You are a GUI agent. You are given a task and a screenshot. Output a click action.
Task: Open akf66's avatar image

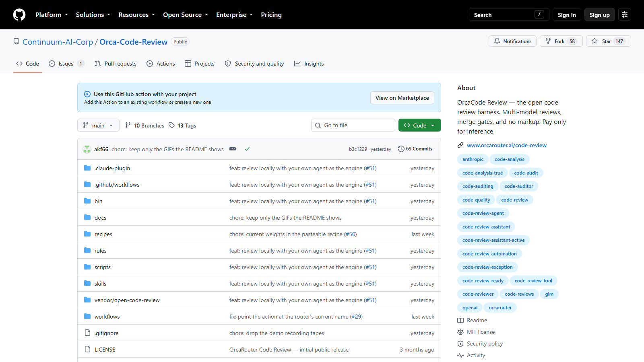pos(87,149)
